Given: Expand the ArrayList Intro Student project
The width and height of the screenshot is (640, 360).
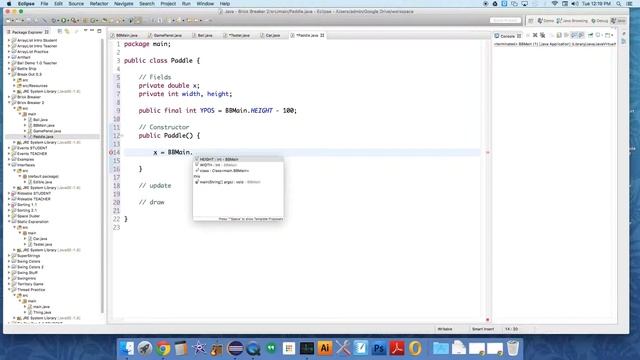Looking at the screenshot, I should click(x=9, y=40).
